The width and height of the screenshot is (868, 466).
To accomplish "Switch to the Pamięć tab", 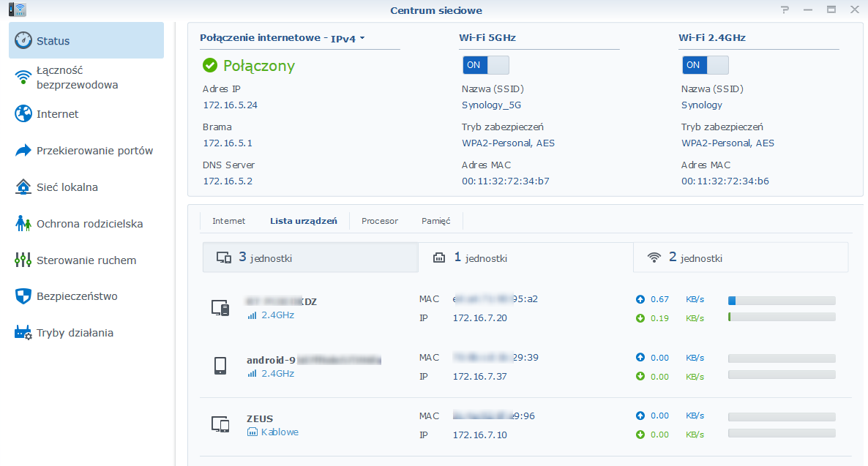I will [x=435, y=221].
